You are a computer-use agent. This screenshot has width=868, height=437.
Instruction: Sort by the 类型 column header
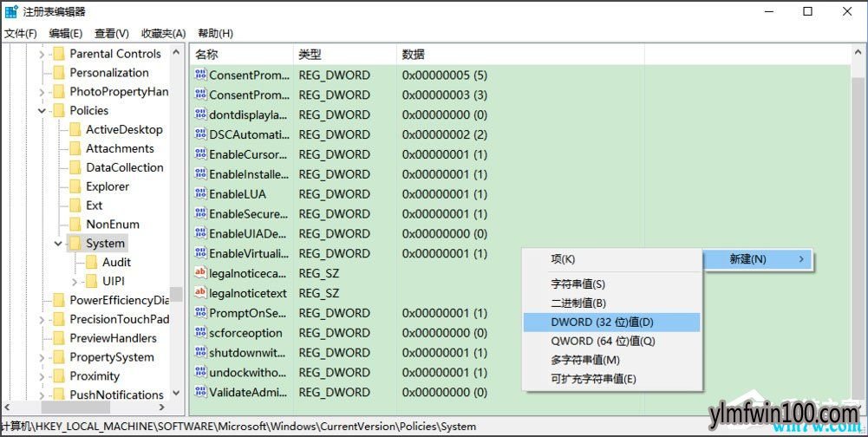point(345,55)
